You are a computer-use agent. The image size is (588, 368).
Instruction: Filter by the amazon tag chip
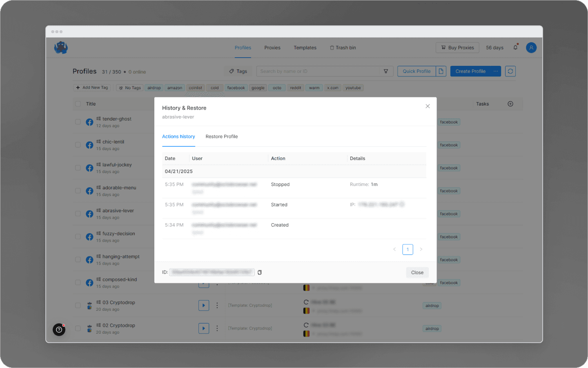tap(175, 88)
